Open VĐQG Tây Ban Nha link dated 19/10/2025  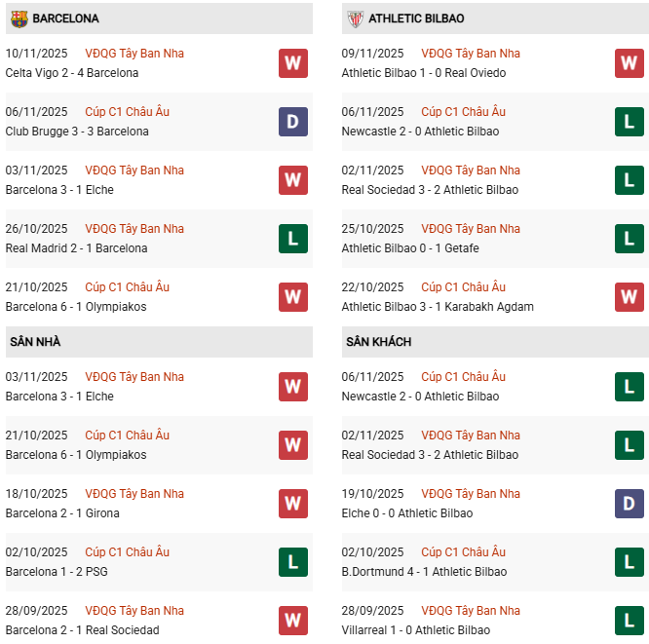471,494
